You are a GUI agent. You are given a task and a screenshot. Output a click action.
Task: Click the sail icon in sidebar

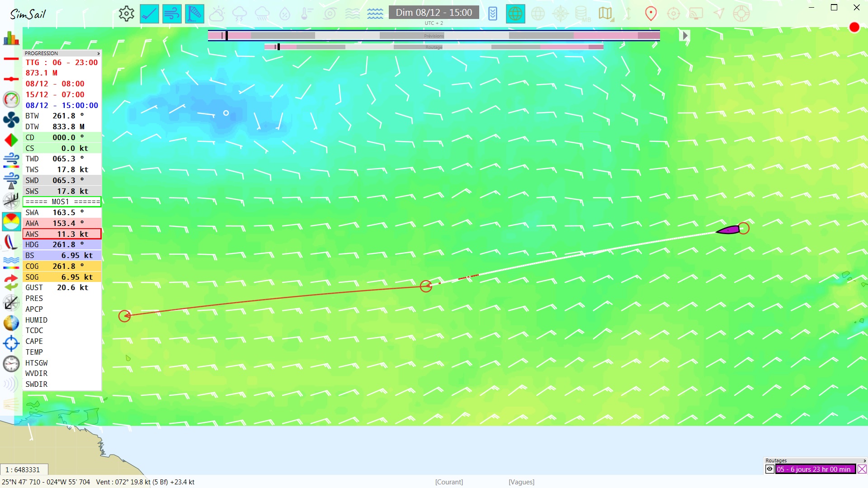tap(11, 242)
